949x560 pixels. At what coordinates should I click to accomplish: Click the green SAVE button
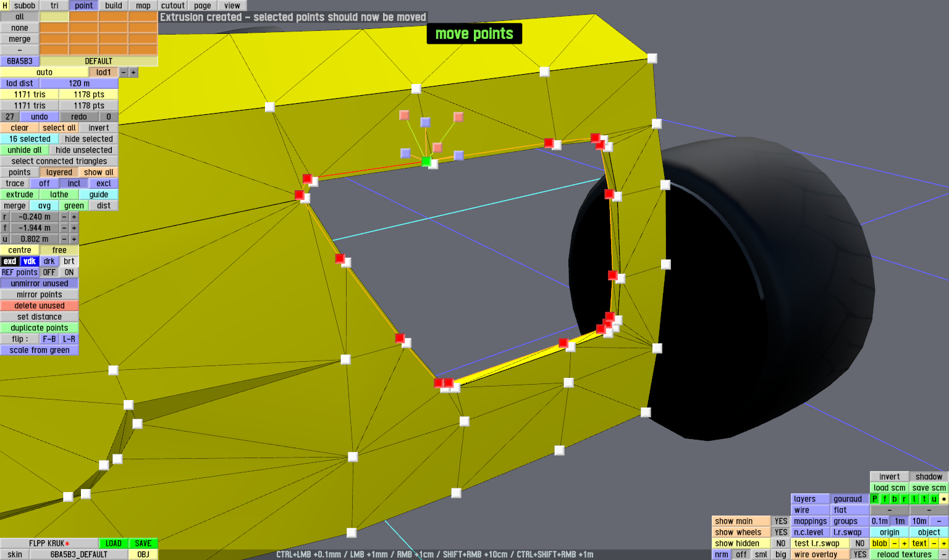[143, 543]
